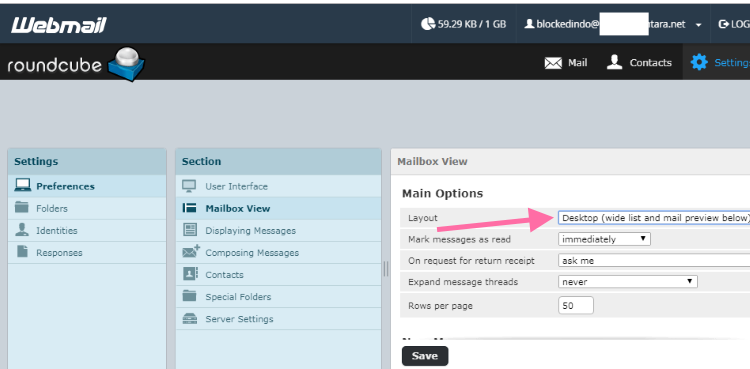Image resolution: width=750 pixels, height=369 pixels.
Task: Select the Responses document icon entry
Action: tap(22, 252)
